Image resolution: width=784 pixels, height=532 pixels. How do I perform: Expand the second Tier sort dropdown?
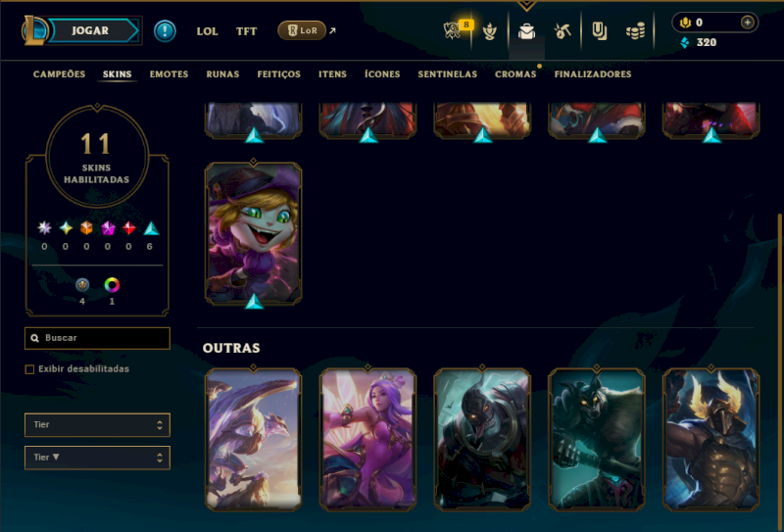[97, 458]
